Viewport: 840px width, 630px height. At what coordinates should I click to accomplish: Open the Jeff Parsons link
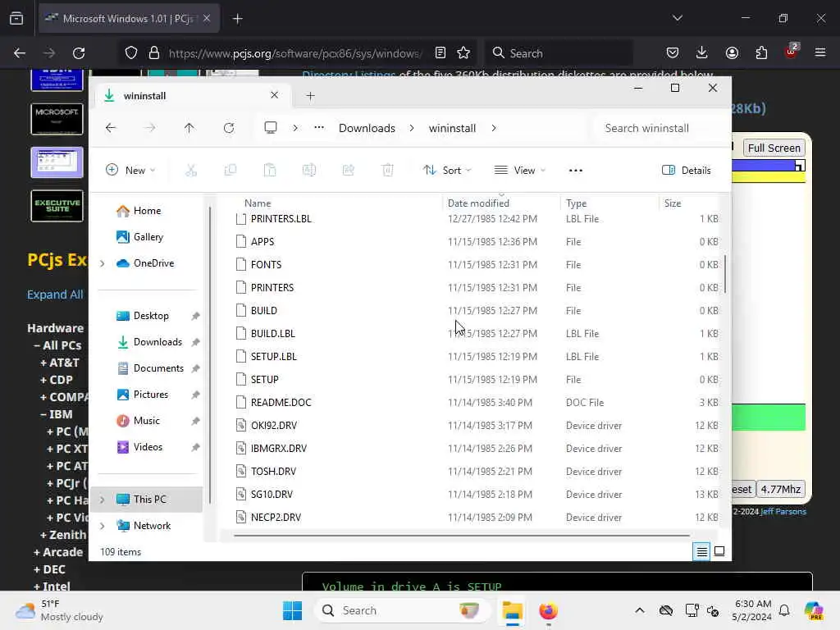click(x=783, y=512)
